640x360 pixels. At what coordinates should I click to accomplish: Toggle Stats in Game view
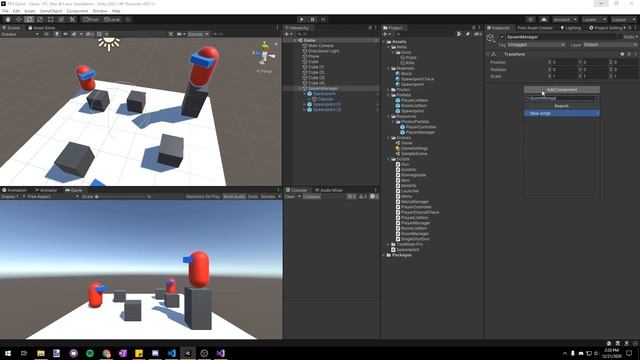[253, 196]
